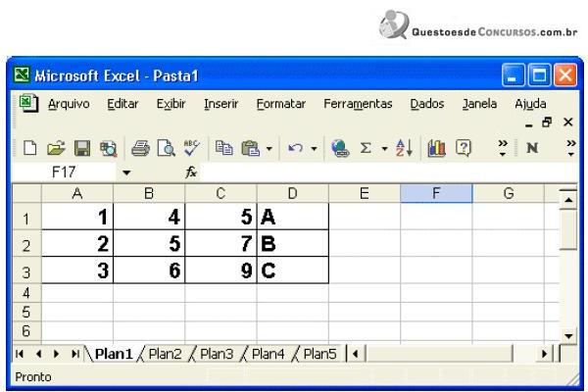Click the Excel icon in title bar
The width and height of the screenshot is (588, 392).
pos(22,74)
